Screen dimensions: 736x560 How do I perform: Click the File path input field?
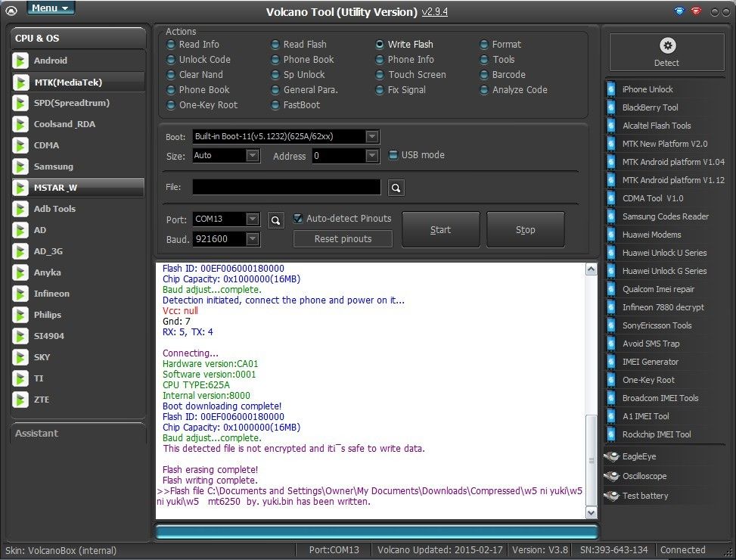[x=286, y=187]
